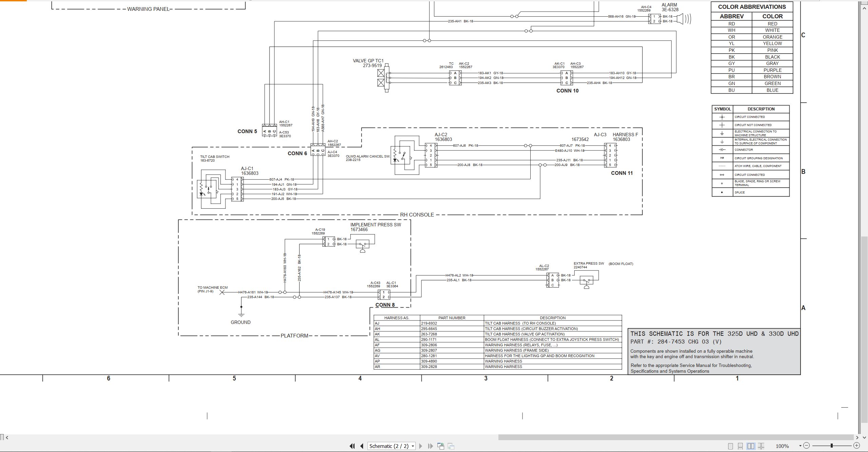Click the HARNESS AS. column header

(397, 318)
